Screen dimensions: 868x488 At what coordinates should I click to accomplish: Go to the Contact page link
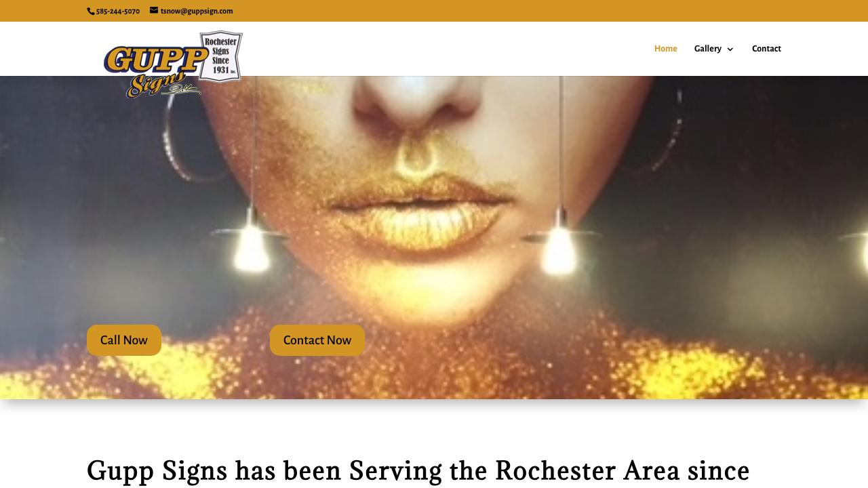[766, 49]
